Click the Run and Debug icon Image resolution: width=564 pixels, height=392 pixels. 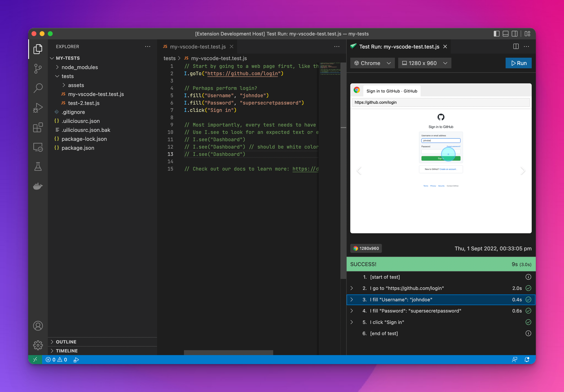tap(38, 107)
